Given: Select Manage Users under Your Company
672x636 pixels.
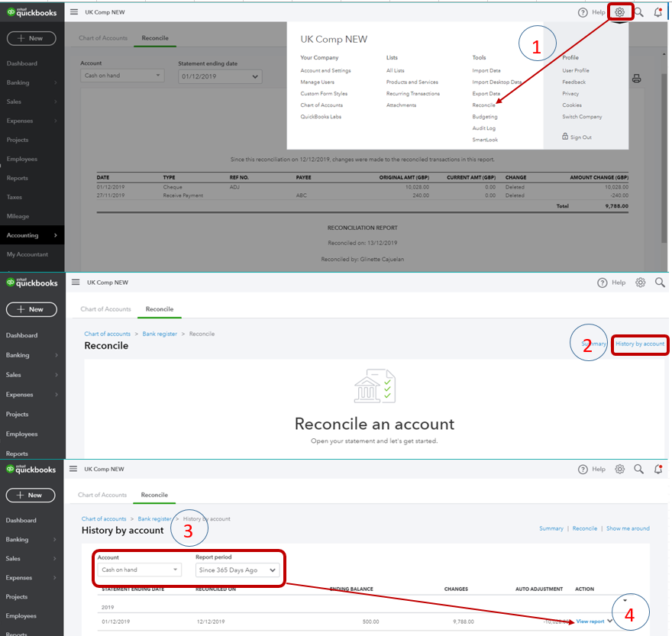Looking at the screenshot, I should (x=317, y=82).
